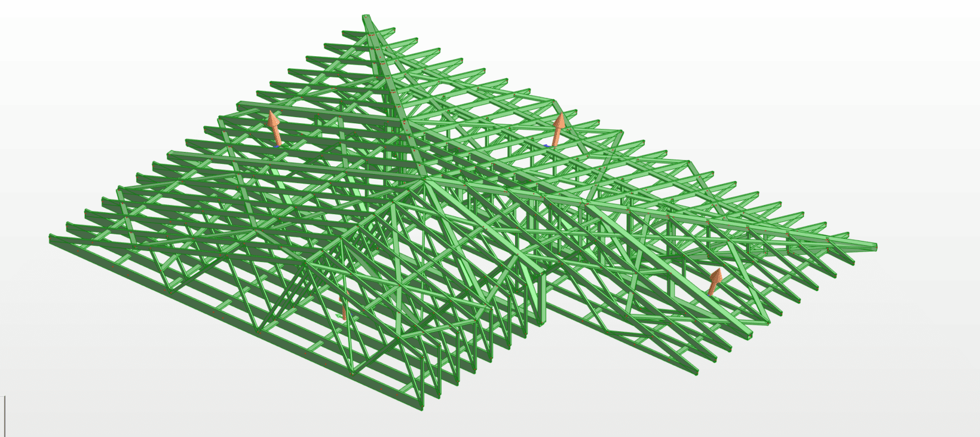Select the vertical post at the roof's inner corner

[541, 298]
